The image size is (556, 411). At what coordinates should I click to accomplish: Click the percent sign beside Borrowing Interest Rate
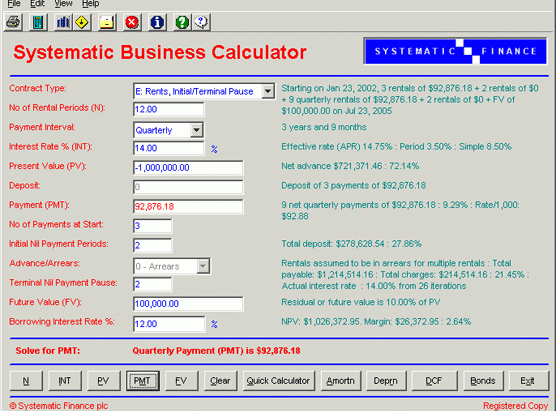coord(214,324)
